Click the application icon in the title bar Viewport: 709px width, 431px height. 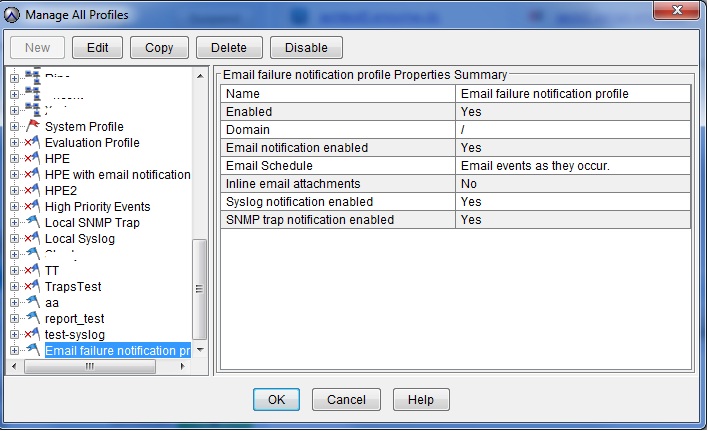click(12, 14)
